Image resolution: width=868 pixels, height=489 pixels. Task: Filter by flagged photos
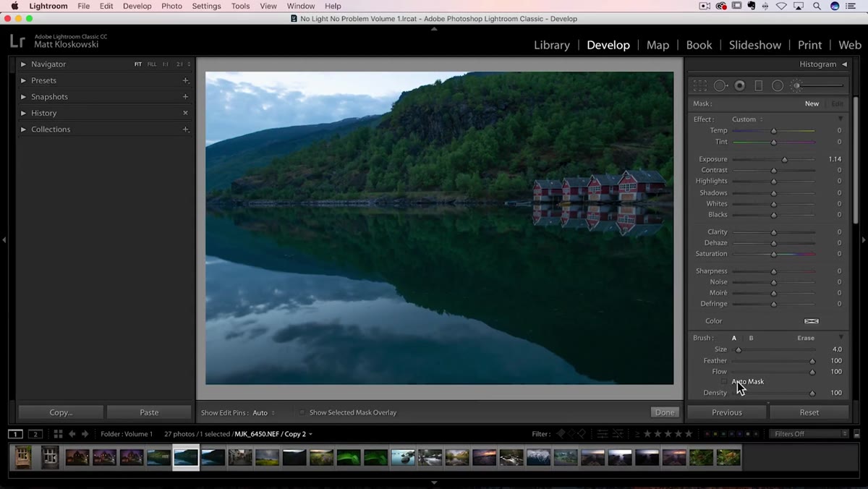click(560, 434)
